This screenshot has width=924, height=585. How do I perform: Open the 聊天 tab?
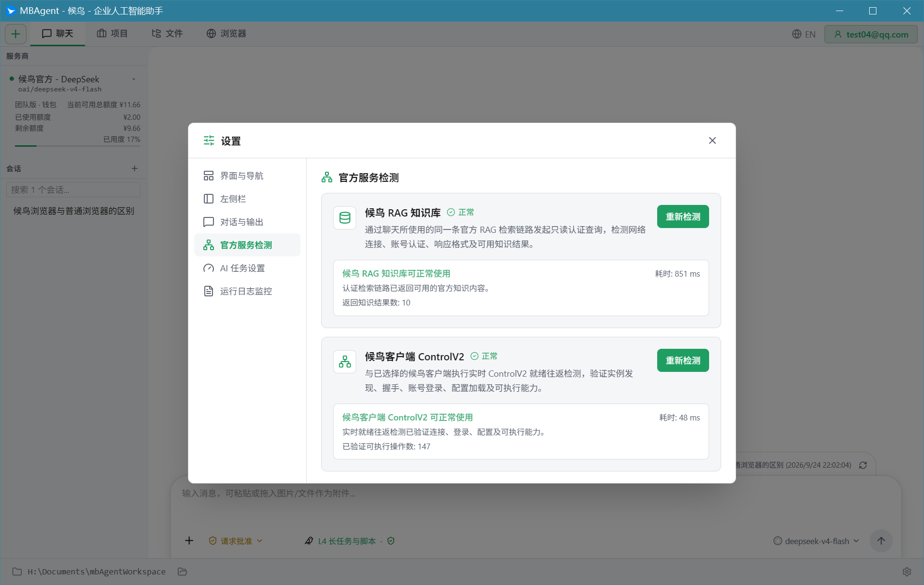point(58,34)
